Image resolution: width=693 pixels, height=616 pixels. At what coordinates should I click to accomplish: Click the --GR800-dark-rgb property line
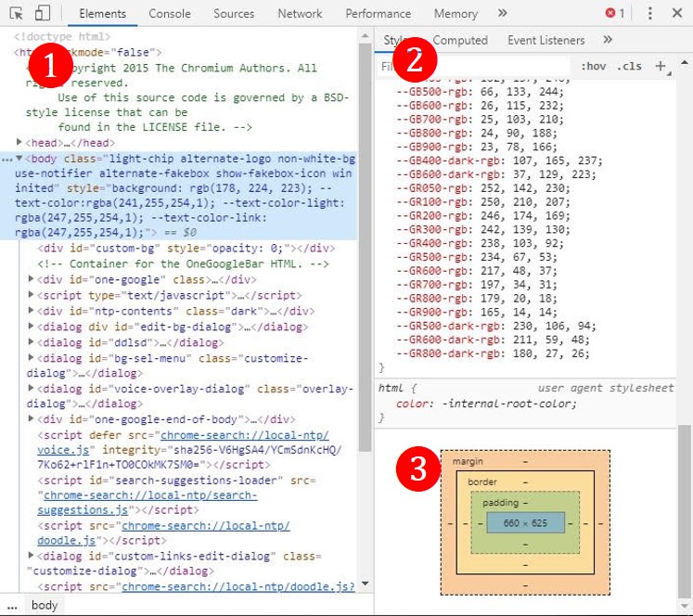point(493,353)
